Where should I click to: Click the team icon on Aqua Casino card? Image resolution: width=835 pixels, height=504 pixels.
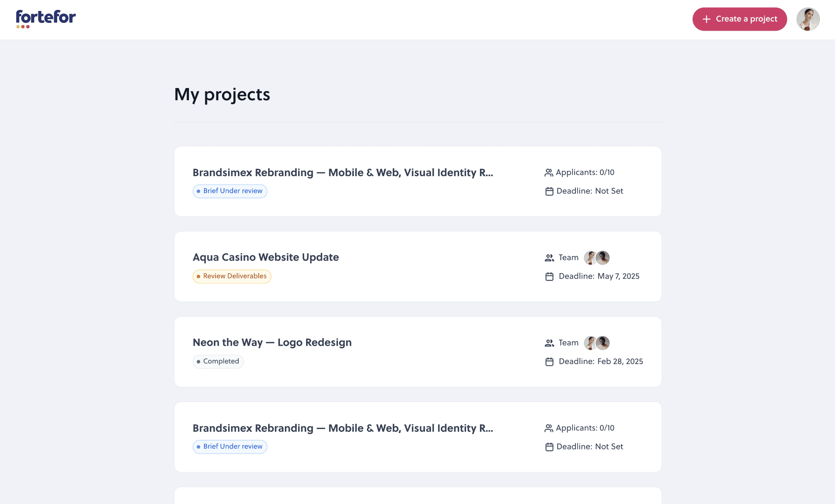549,258
